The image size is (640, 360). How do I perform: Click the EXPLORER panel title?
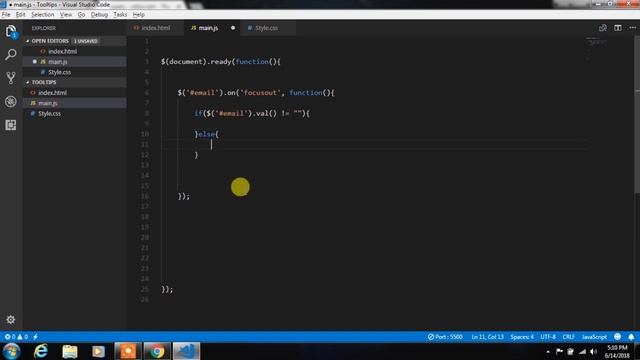[44, 28]
